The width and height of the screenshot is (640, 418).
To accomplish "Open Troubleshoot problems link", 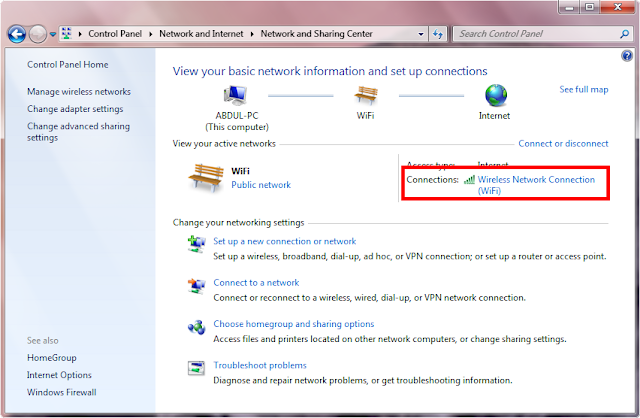I will pyautogui.click(x=260, y=365).
